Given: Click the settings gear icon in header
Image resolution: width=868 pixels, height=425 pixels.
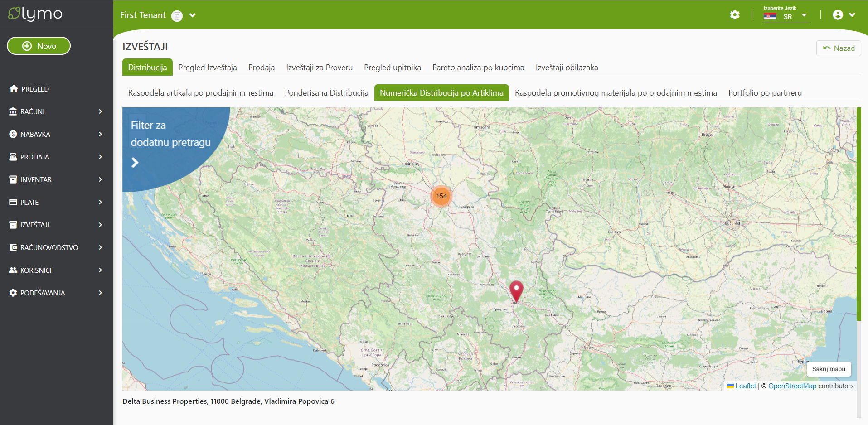Looking at the screenshot, I should pyautogui.click(x=735, y=15).
